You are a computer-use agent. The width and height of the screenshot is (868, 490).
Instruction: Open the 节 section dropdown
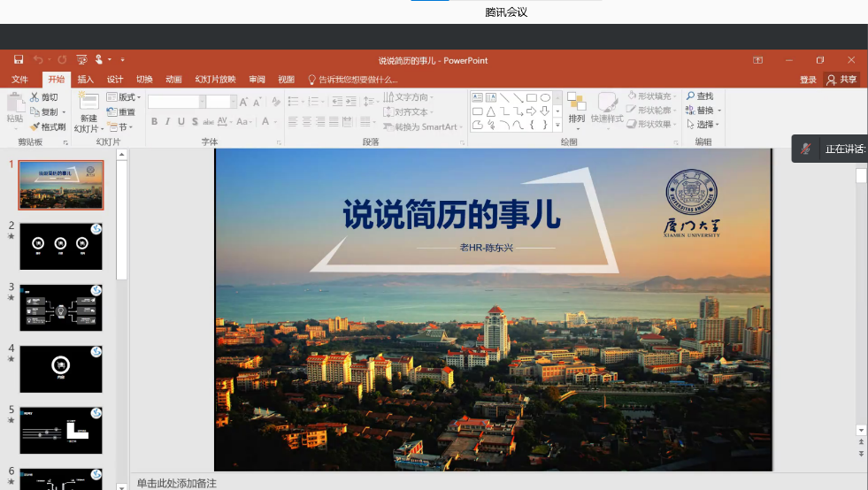click(x=120, y=126)
